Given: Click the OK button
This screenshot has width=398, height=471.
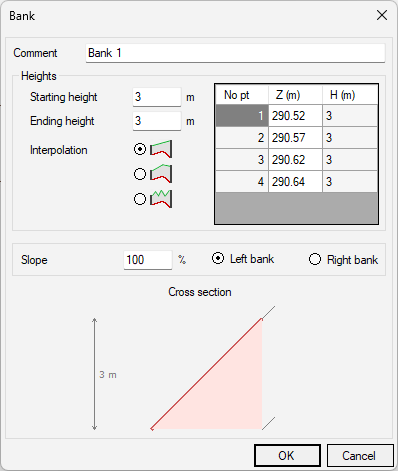Looking at the screenshot, I should click(x=287, y=456).
